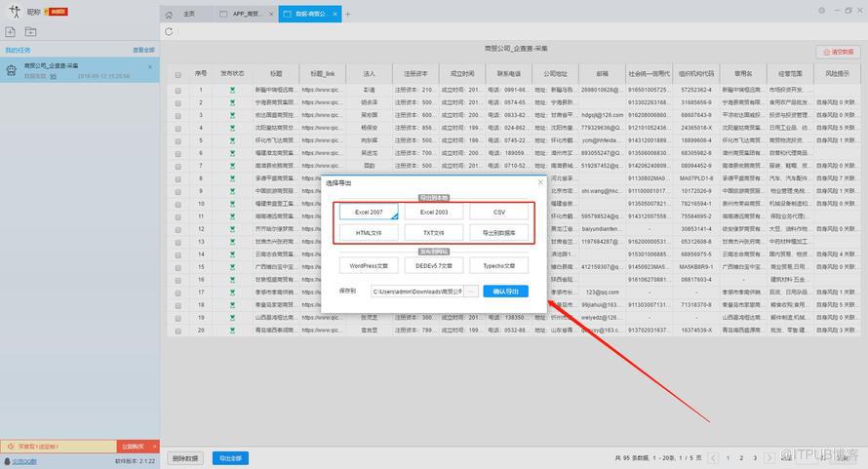Viewport: 868px width, 469px height.
Task: Select Typecho文章 publish option
Action: pos(498,266)
